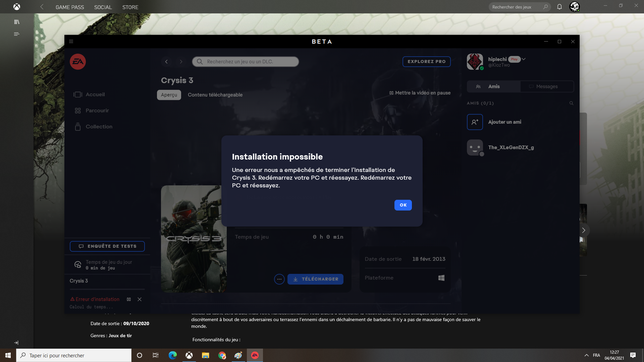
Task: Expand hiplechi profile dropdown arrow
Action: [524, 59]
